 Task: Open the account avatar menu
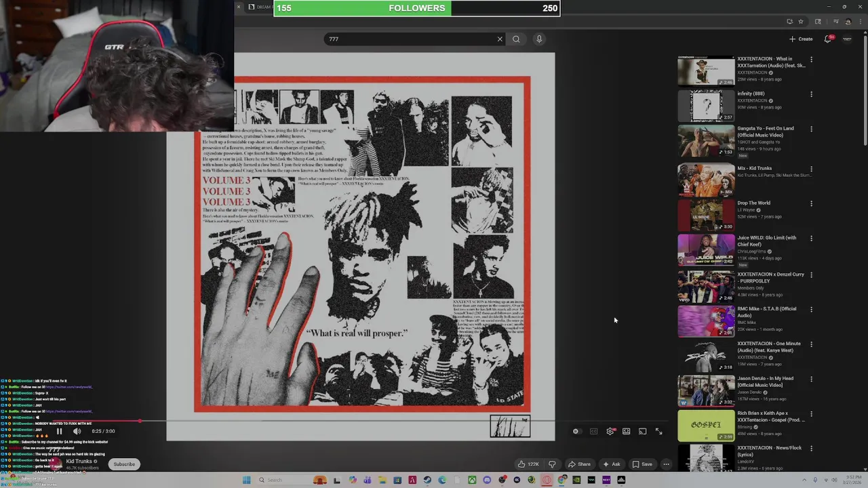(x=847, y=39)
